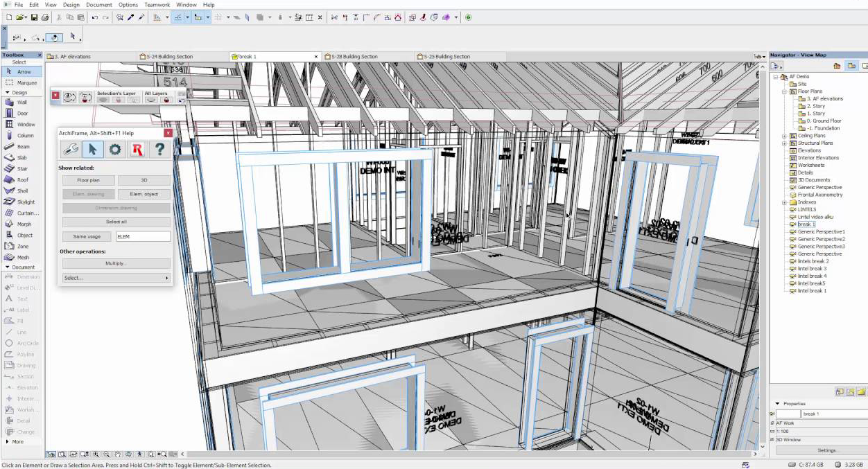Screen dimensions: 868x469
Task: Click the Save icon in the toolbar
Action: 34,17
